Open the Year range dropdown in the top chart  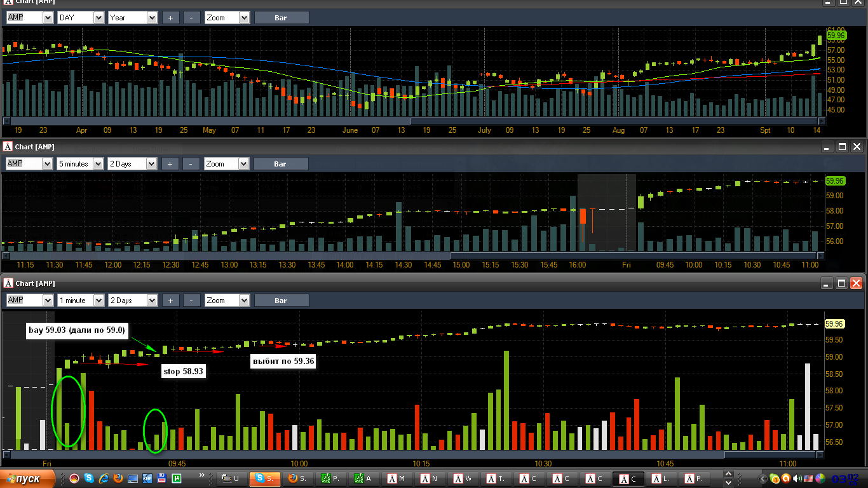tap(152, 18)
